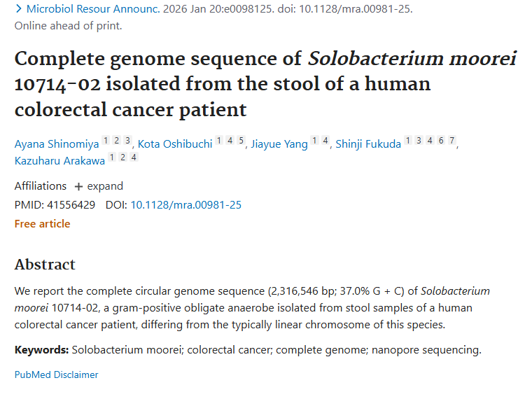Image resolution: width=532 pixels, height=399 pixels.
Task: Open the DOI link 10.1128/mra.00981-25
Action: [185, 205]
